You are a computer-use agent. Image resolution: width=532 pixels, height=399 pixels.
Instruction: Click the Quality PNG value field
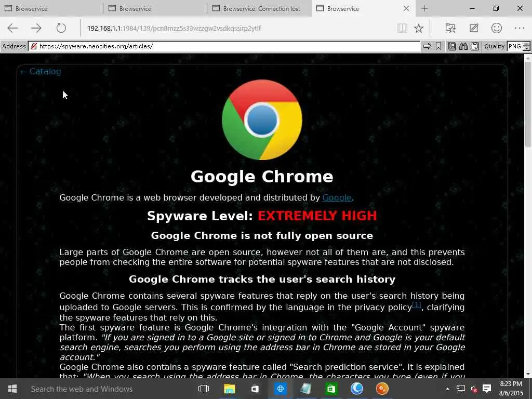click(515, 46)
